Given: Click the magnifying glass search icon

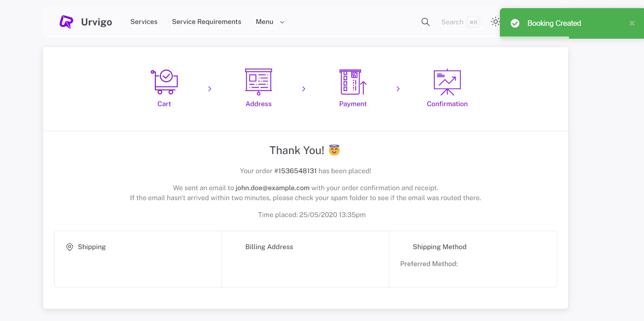Looking at the screenshot, I should [425, 22].
